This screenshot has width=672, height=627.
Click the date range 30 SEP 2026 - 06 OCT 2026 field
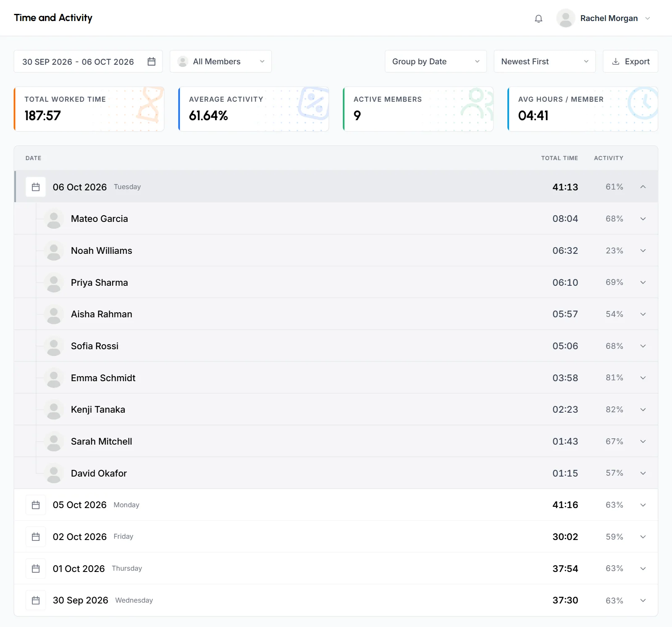point(88,61)
